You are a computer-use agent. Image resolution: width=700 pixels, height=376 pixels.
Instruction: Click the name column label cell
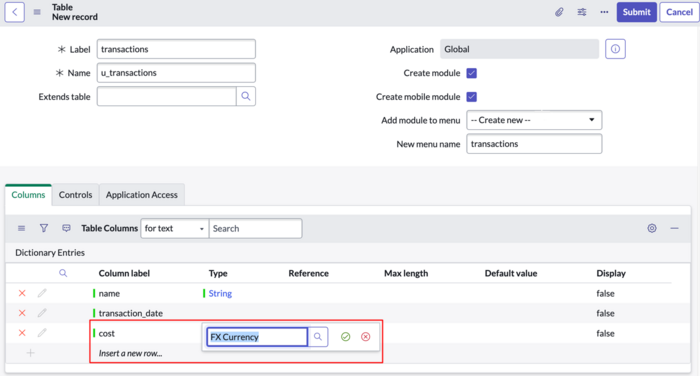[x=109, y=293]
